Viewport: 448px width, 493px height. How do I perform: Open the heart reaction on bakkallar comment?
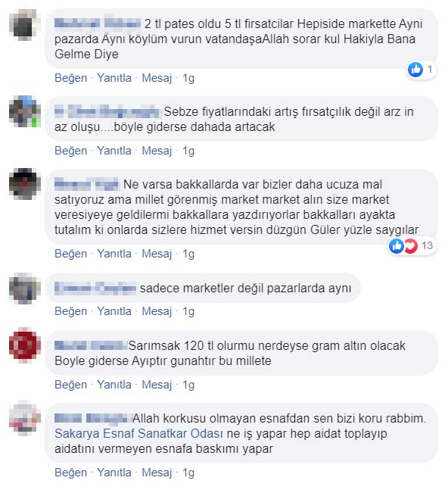tap(411, 246)
